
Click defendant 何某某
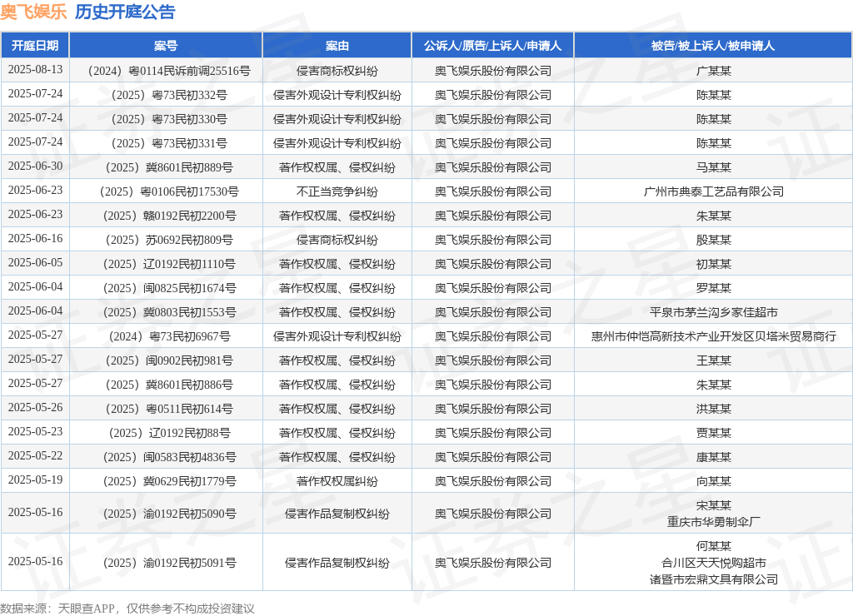point(714,546)
